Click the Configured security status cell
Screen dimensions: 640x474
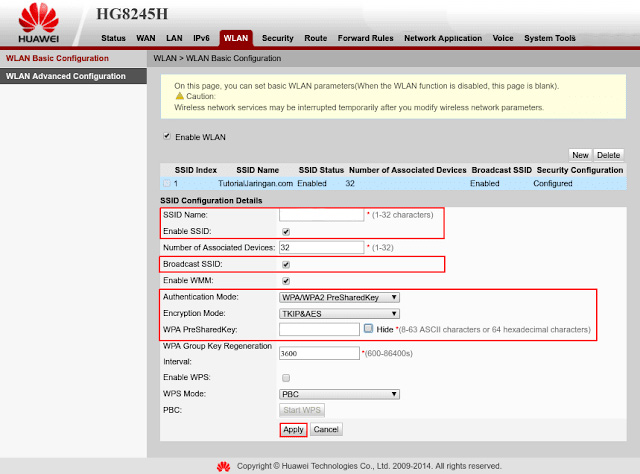pos(553,183)
